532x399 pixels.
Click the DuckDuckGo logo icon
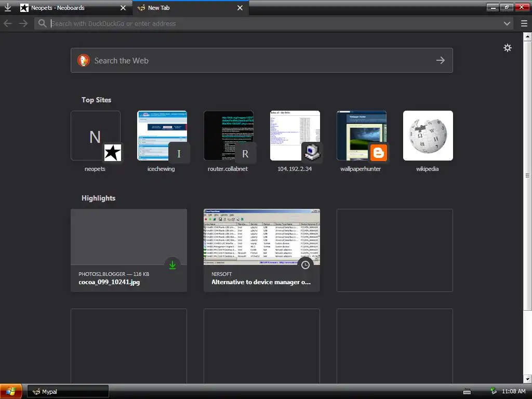(84, 60)
